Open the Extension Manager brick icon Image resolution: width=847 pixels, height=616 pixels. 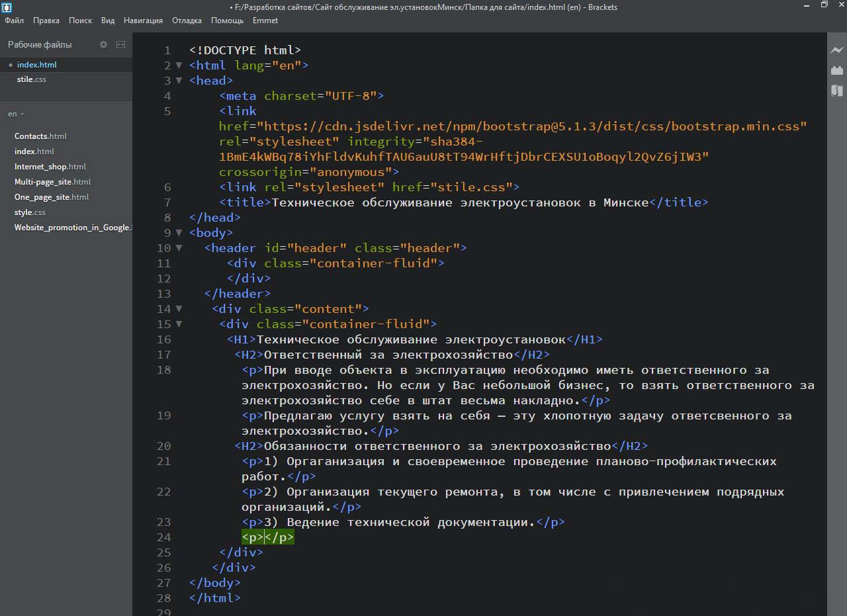(x=837, y=70)
